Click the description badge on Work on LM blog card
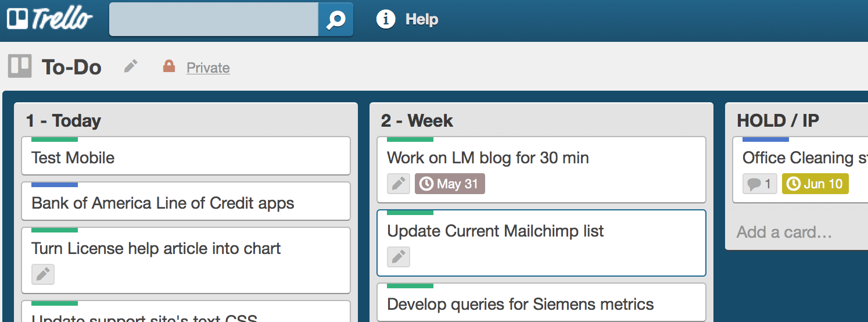This screenshot has width=868, height=322. [399, 184]
